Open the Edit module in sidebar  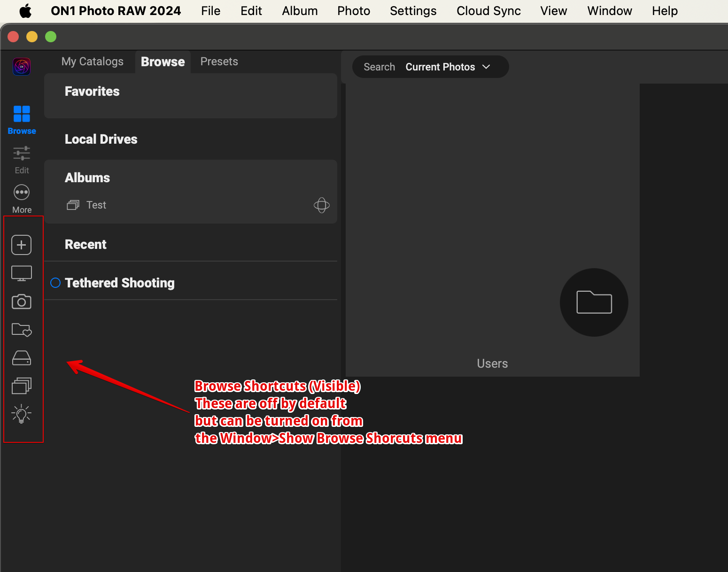pos(22,160)
